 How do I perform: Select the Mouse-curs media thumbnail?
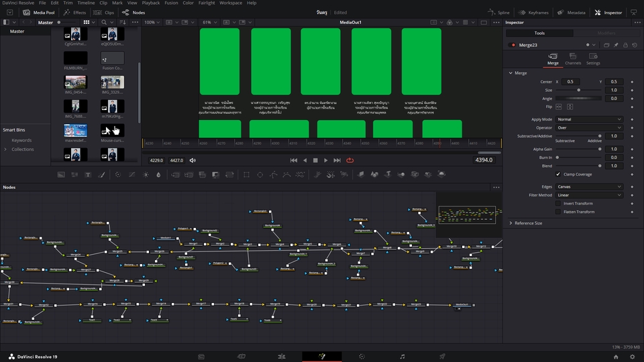point(112,131)
